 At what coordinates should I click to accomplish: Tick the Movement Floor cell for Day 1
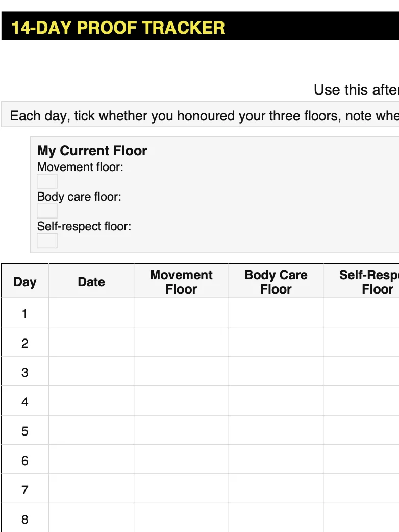click(181, 312)
